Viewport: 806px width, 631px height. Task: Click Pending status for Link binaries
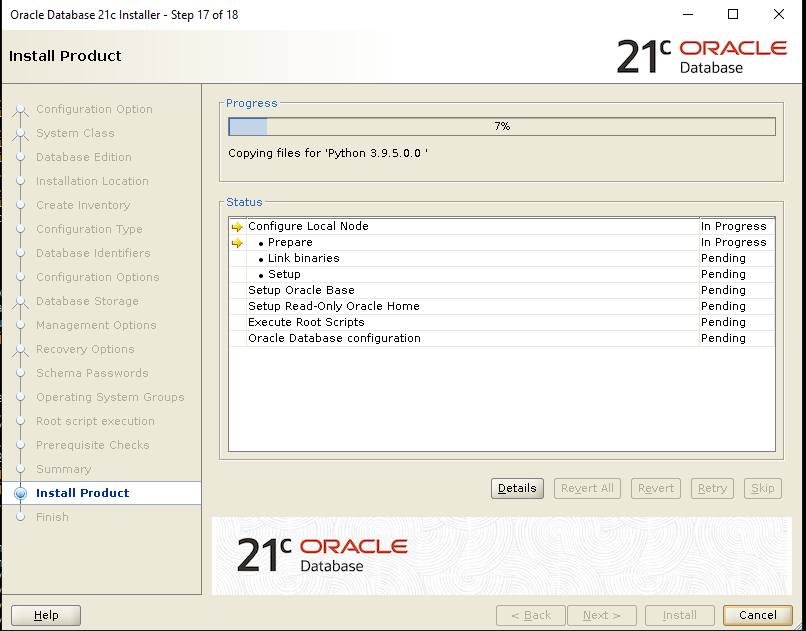(x=723, y=258)
